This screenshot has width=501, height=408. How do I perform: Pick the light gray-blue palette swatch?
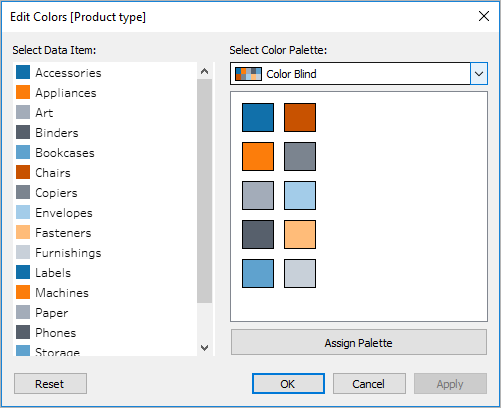(258, 195)
